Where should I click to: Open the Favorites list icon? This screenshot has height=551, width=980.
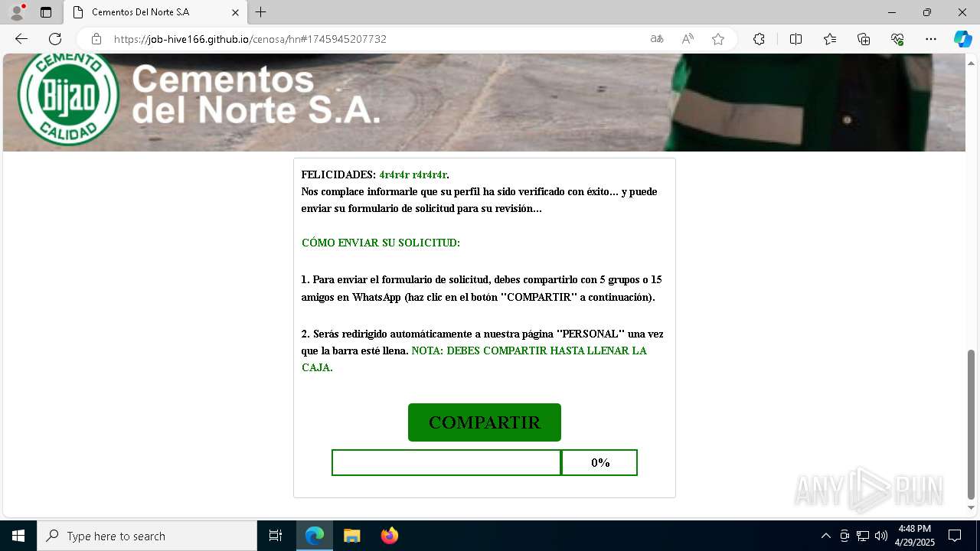[830, 39]
